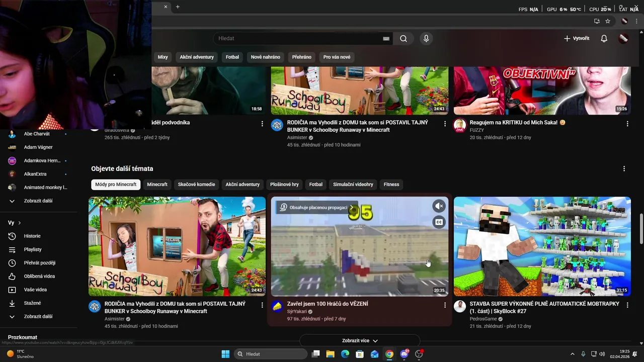Click the YouTube search magnifier button

point(404,38)
